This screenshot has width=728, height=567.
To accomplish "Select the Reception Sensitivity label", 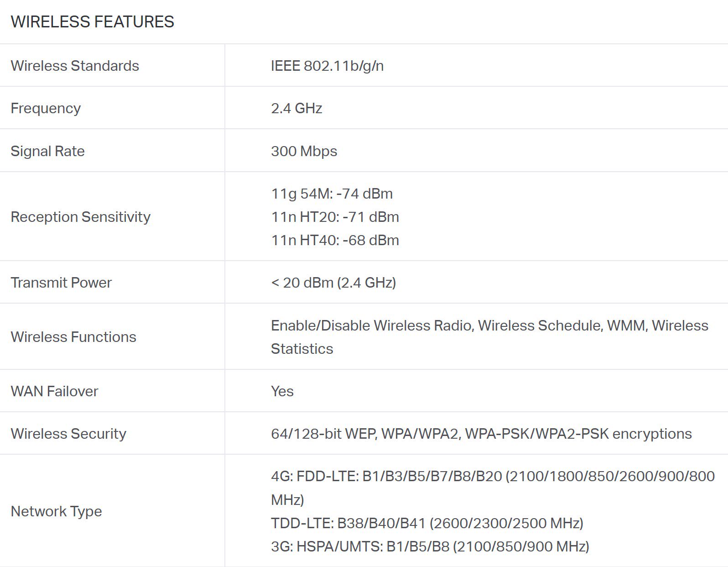I will (80, 216).
